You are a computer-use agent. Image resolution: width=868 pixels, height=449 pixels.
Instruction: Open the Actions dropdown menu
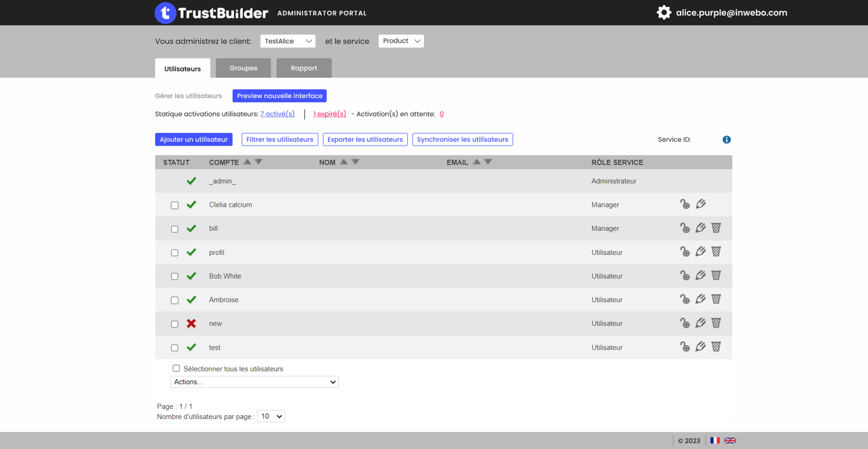tap(254, 382)
